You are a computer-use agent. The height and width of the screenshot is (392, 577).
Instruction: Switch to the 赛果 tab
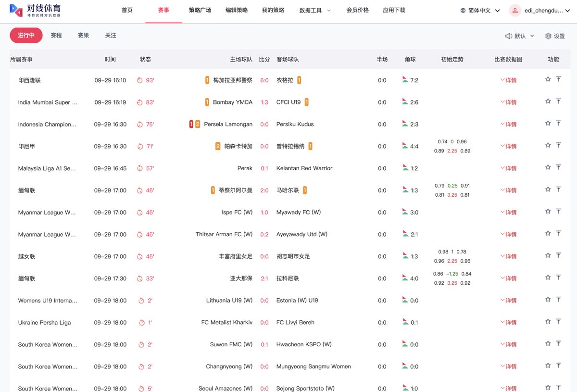click(83, 36)
